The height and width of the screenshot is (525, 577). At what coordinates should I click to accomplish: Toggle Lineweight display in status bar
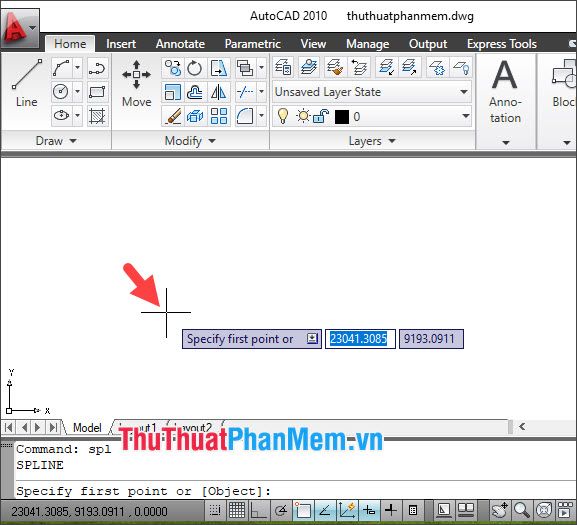[x=391, y=510]
